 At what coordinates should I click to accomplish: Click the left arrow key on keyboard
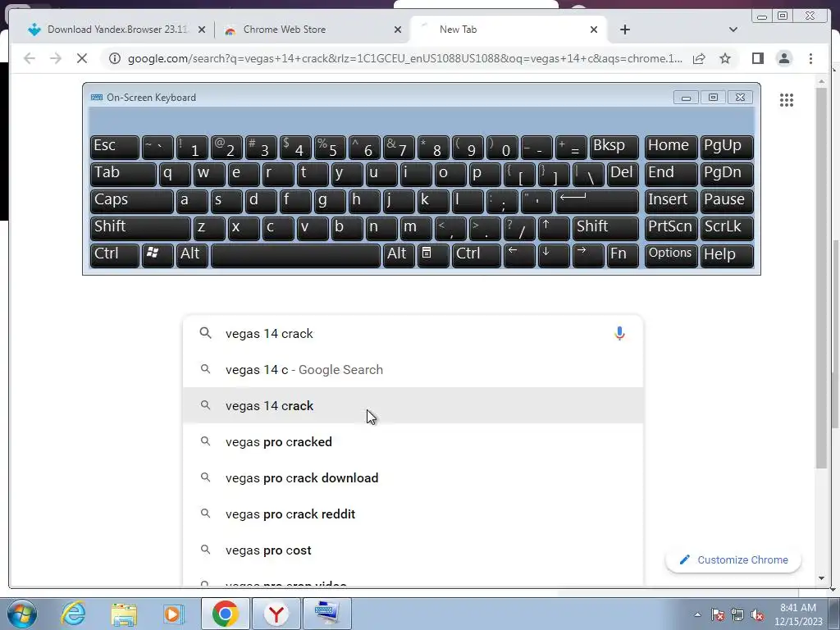click(519, 255)
